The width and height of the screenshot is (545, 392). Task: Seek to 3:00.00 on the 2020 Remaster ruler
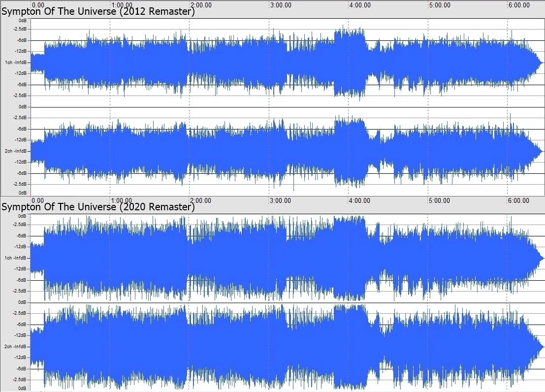point(281,200)
